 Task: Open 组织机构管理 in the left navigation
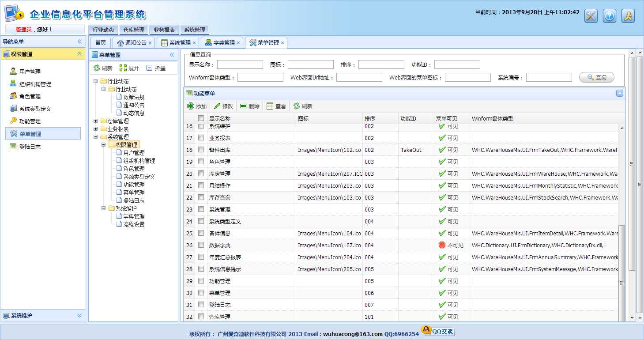click(x=35, y=84)
